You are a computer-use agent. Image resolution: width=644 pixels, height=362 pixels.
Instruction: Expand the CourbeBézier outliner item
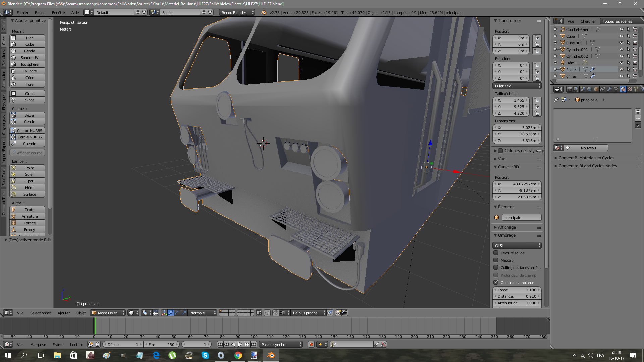click(x=555, y=29)
